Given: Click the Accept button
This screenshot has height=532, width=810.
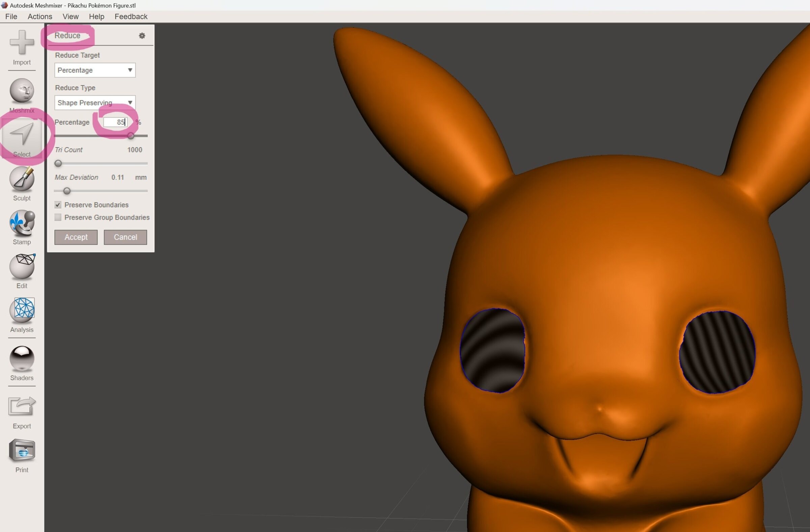Looking at the screenshot, I should click(76, 237).
